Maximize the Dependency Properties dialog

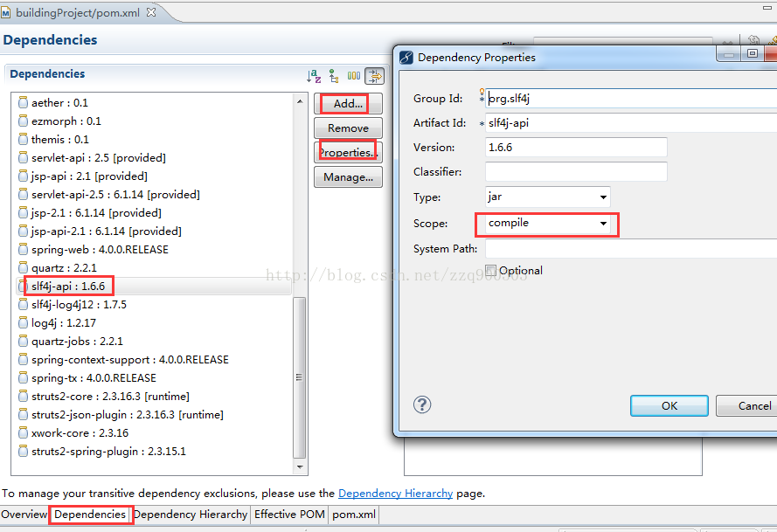[x=753, y=53]
